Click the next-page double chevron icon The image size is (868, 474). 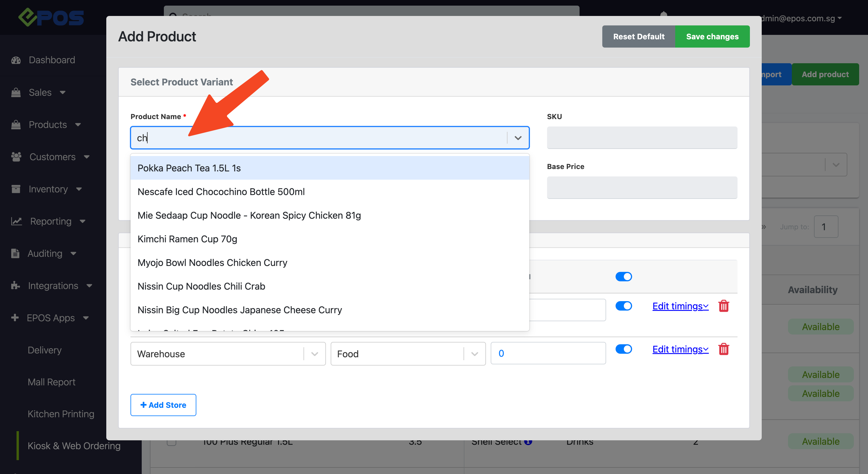(x=763, y=227)
